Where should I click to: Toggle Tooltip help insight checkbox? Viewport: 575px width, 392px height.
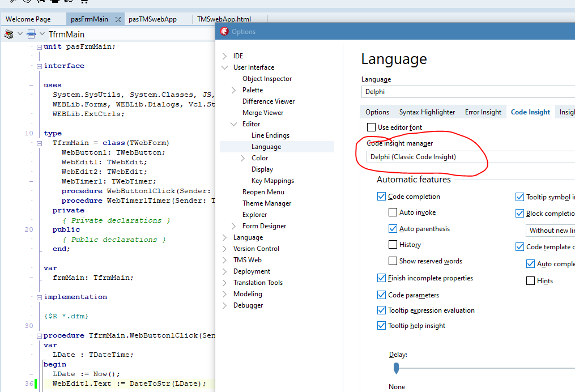[x=381, y=326]
